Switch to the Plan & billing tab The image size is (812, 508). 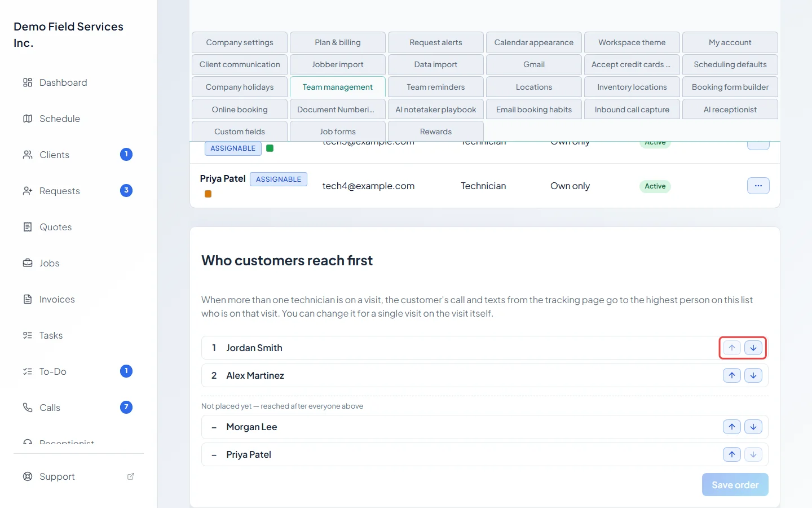click(338, 42)
